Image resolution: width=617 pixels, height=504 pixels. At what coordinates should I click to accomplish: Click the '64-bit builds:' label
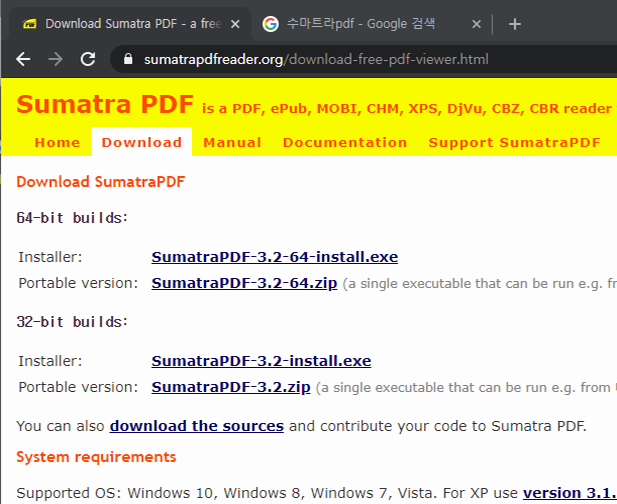coord(72,218)
